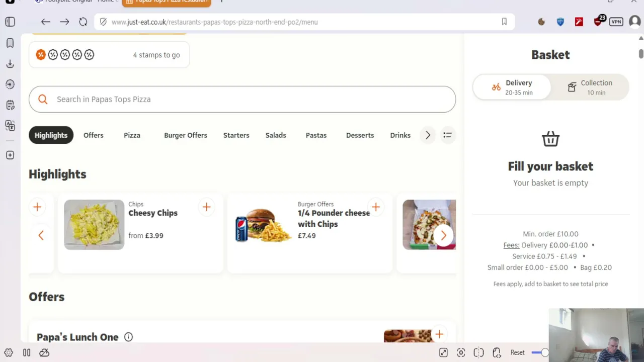Viewport: 644px width, 362px height.
Task: Select the Highlights category tab
Action: point(51,135)
